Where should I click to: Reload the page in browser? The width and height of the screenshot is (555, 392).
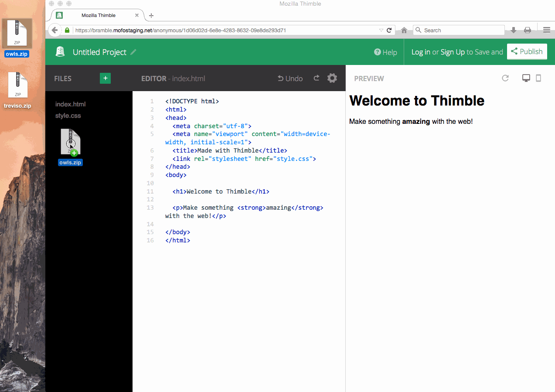[389, 30]
